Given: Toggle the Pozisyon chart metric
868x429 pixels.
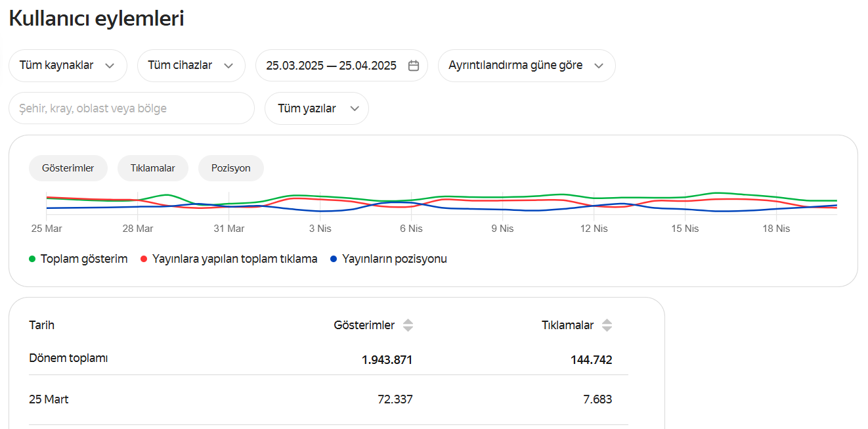Looking at the screenshot, I should pyautogui.click(x=230, y=168).
